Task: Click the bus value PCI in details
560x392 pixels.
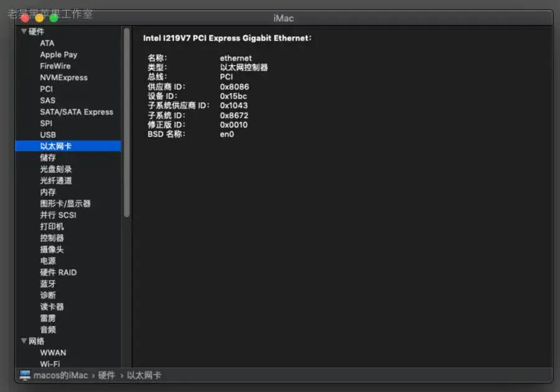Action: [226, 77]
